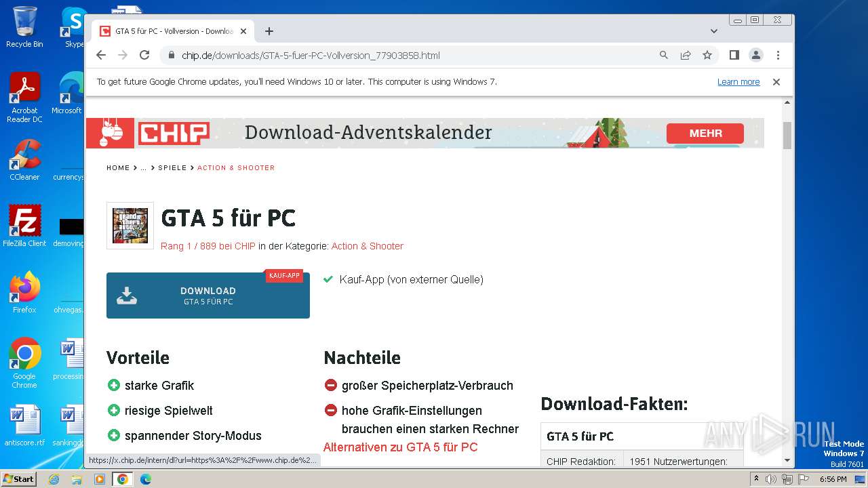868x488 pixels.
Task: Expand the ... breadcrumb item
Action: (144, 167)
